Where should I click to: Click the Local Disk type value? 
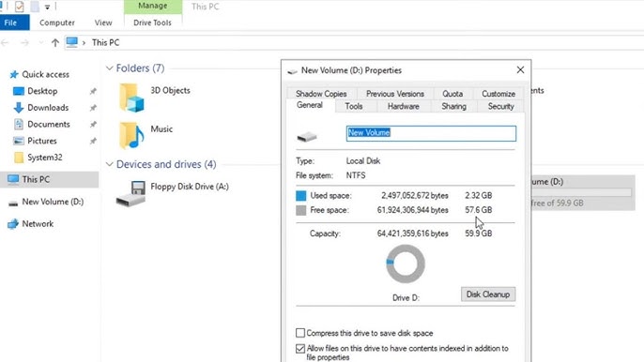(363, 161)
